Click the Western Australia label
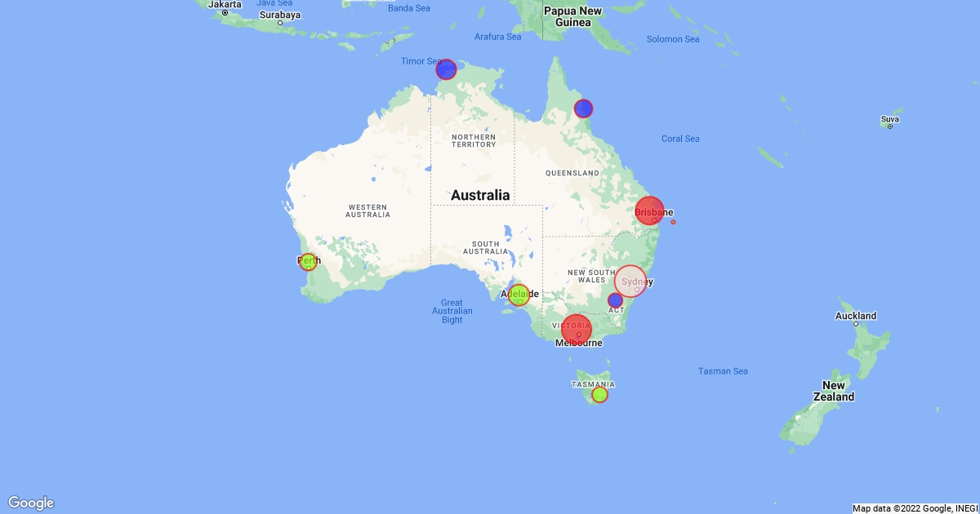Viewport: 980px width, 514px height. pyautogui.click(x=367, y=210)
